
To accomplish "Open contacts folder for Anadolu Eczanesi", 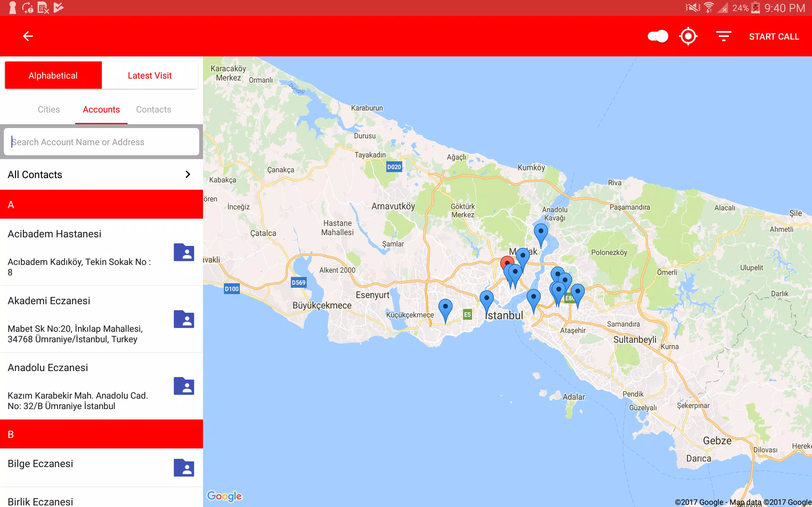I will [184, 386].
